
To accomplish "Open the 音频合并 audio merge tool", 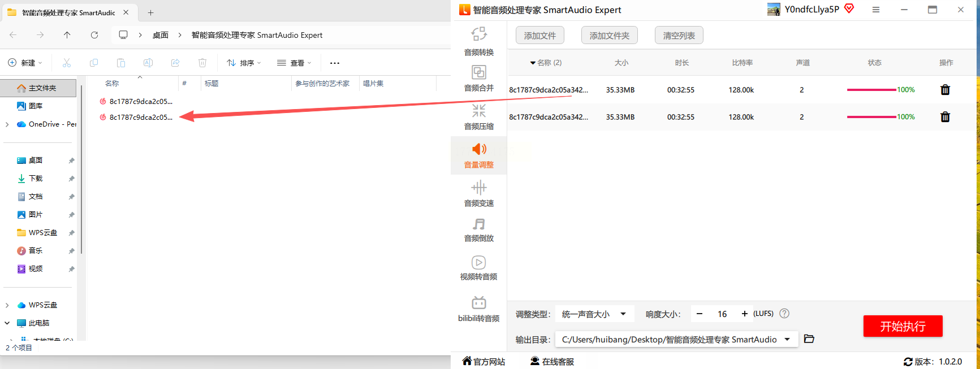I will coord(479,78).
